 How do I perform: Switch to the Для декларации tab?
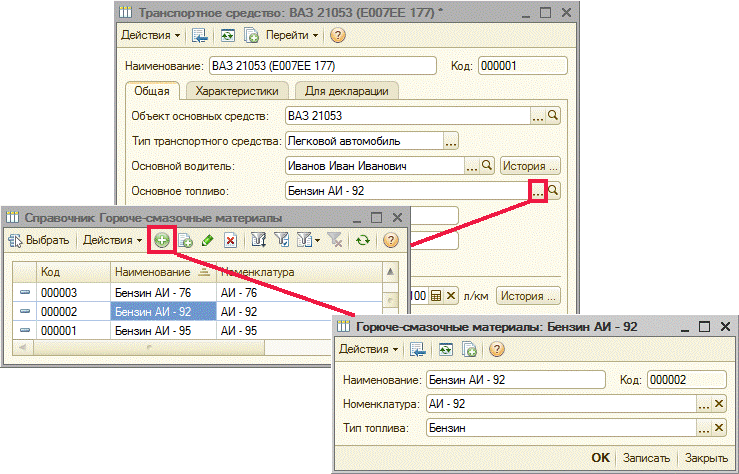(x=348, y=91)
